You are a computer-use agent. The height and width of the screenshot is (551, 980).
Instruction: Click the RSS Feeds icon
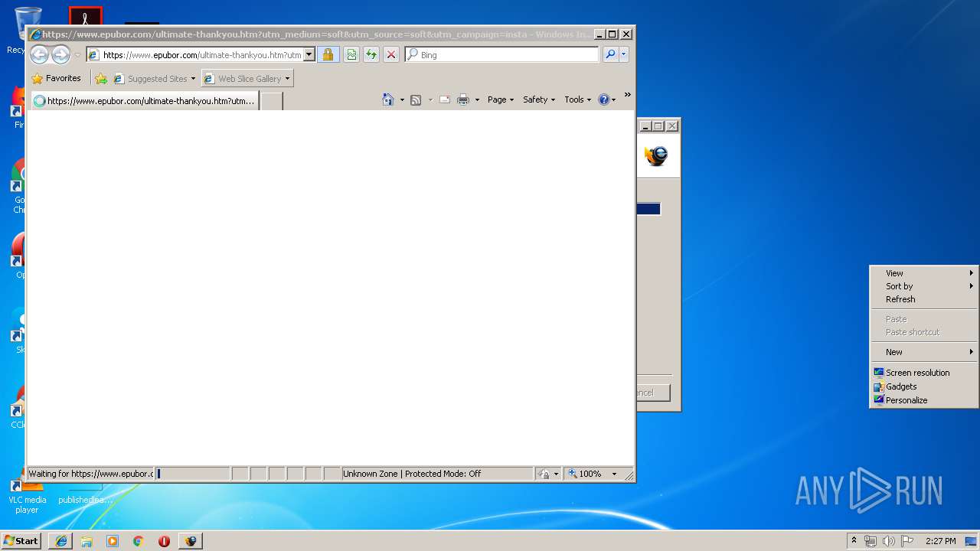coord(416,99)
